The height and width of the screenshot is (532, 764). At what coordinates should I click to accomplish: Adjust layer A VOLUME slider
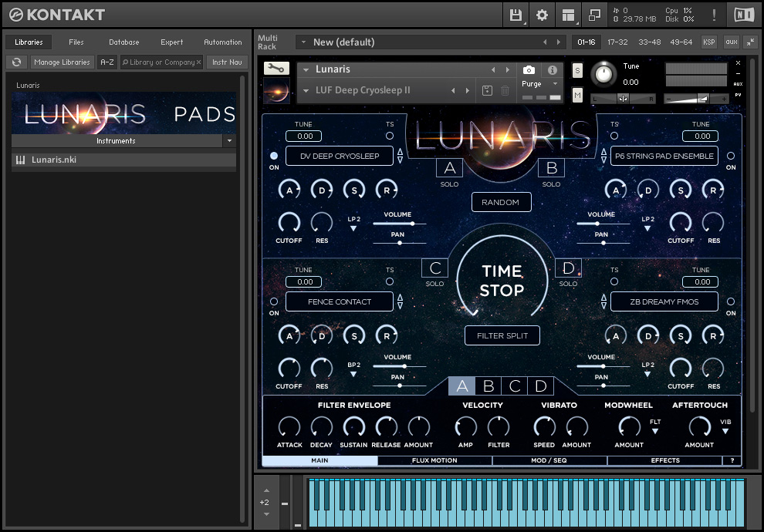pyautogui.click(x=412, y=224)
